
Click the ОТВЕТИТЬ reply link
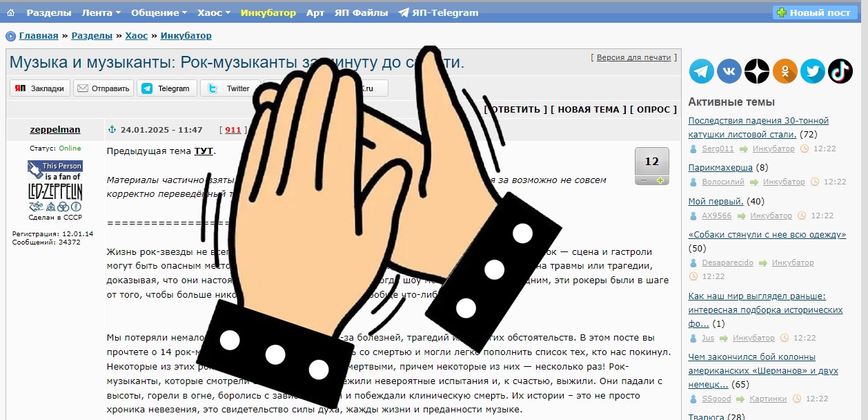(x=515, y=109)
